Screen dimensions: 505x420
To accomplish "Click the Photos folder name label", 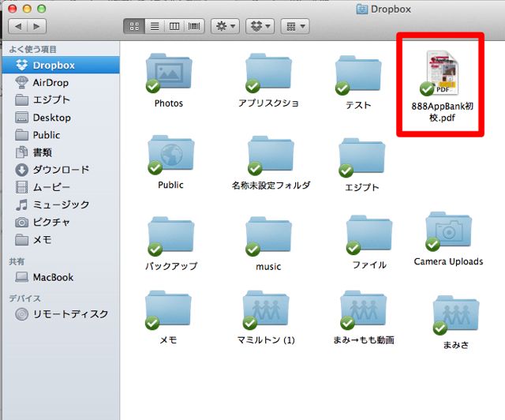I will tap(169, 103).
